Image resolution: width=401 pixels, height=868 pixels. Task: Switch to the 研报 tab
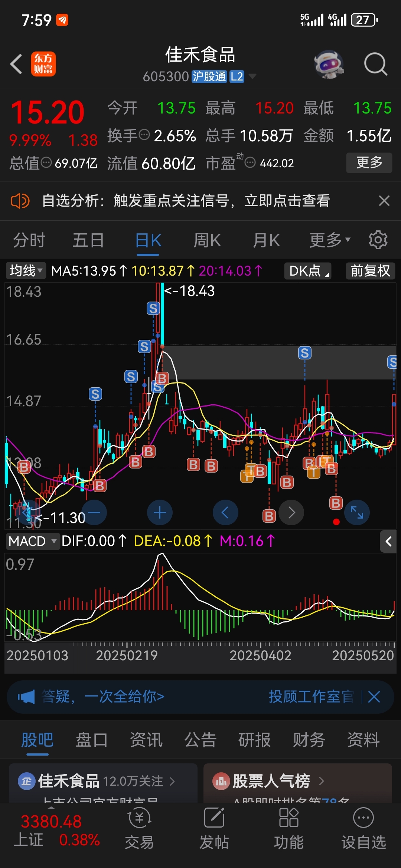point(254,740)
